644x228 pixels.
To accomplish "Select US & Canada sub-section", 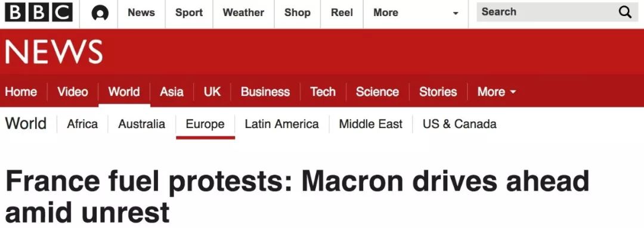I will click(x=460, y=124).
